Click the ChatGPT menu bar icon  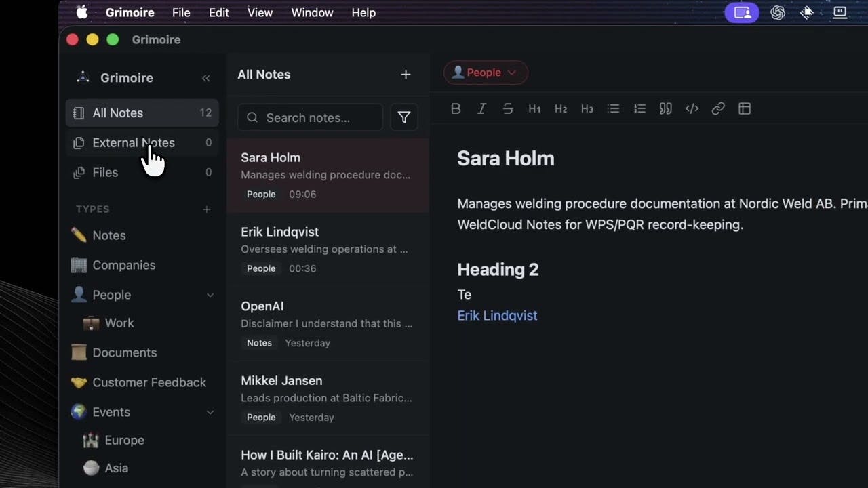click(x=778, y=12)
